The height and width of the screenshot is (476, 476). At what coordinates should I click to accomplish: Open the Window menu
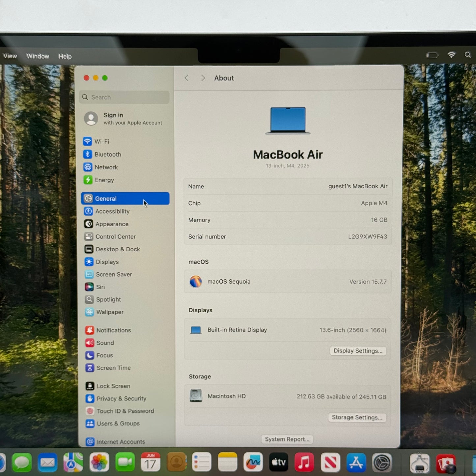(38, 56)
